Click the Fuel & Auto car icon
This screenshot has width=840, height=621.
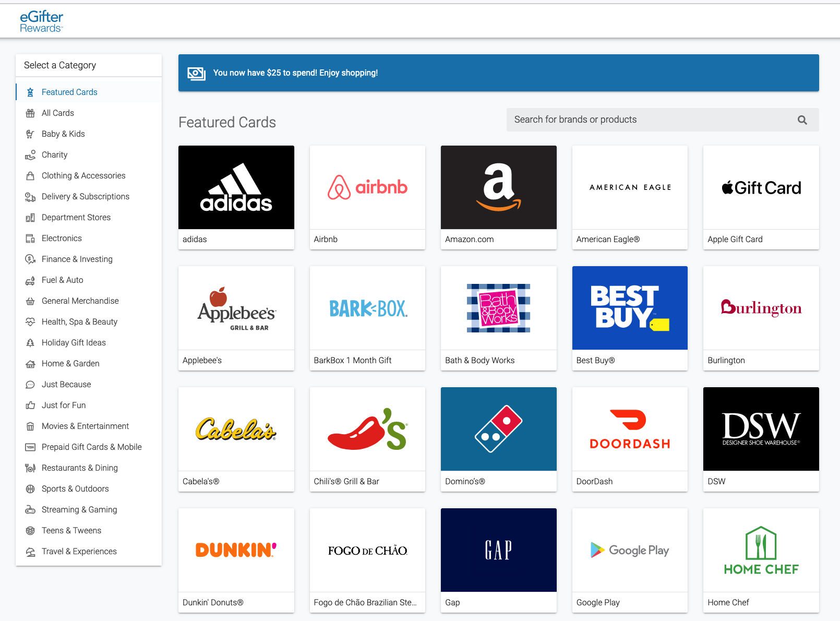(30, 280)
